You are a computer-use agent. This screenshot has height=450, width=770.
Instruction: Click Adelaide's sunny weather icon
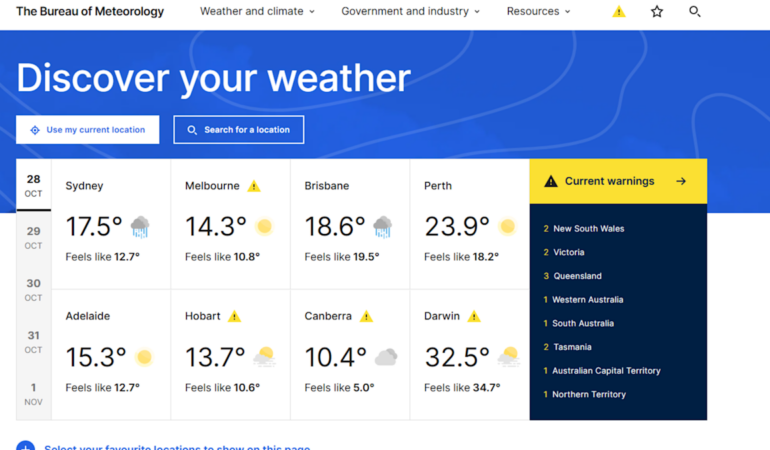144,357
